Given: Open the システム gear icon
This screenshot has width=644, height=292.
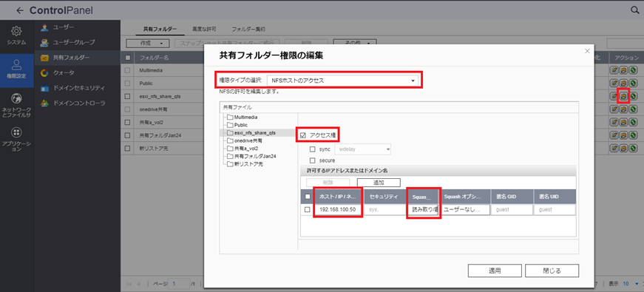Looking at the screenshot, I should click(x=16, y=31).
